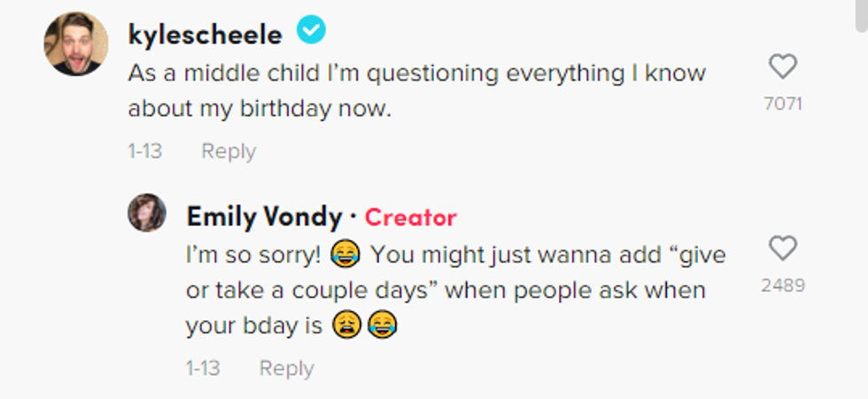Image resolution: width=868 pixels, height=399 pixels.
Task: Click the red Creator label
Action: (410, 218)
